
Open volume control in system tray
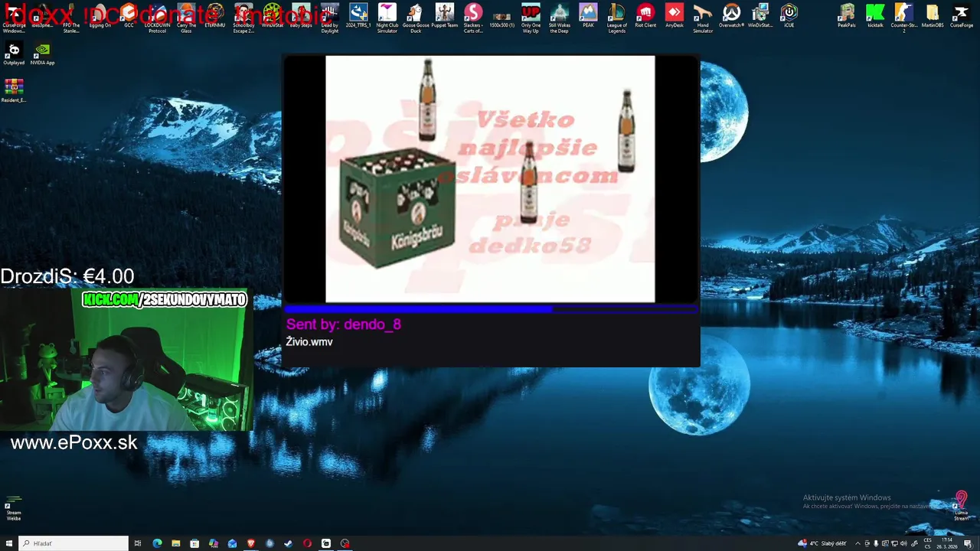(903, 543)
